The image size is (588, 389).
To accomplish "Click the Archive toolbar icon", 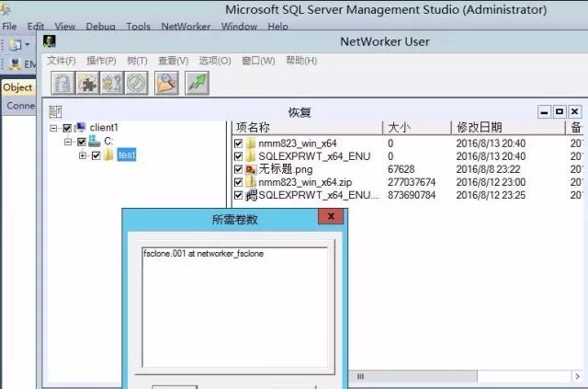I will pyautogui.click(x=112, y=83).
